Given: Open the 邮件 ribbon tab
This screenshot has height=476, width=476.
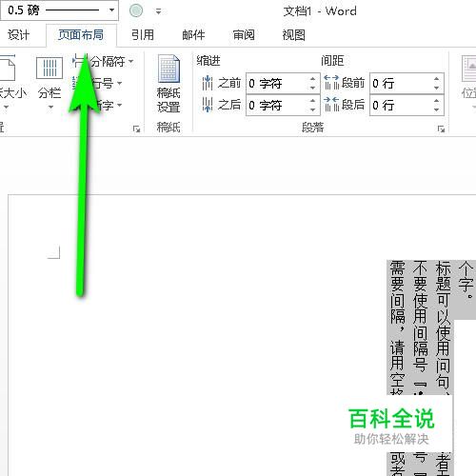Looking at the screenshot, I should [193, 35].
